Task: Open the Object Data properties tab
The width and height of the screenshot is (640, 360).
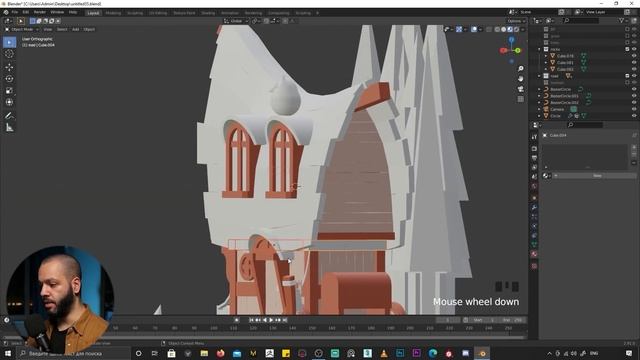Action: point(534,244)
